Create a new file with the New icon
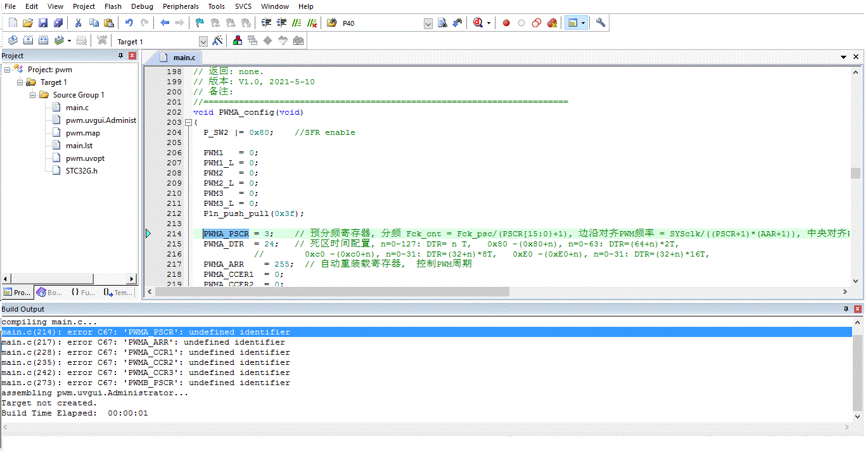 click(x=13, y=23)
